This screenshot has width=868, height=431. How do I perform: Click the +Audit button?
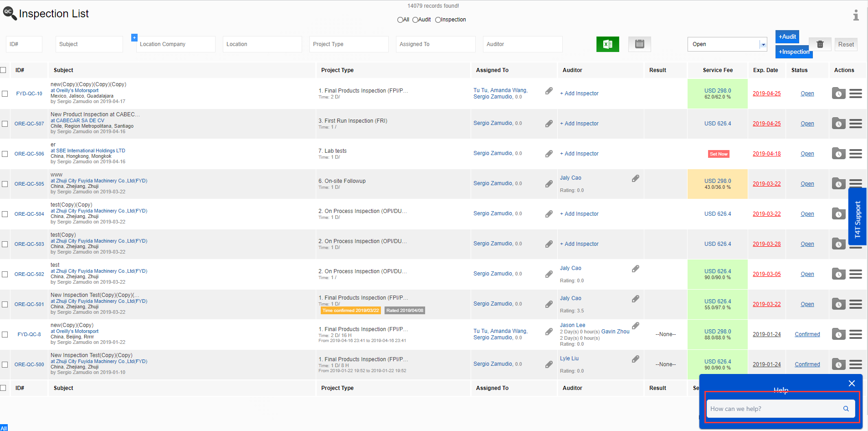787,36
